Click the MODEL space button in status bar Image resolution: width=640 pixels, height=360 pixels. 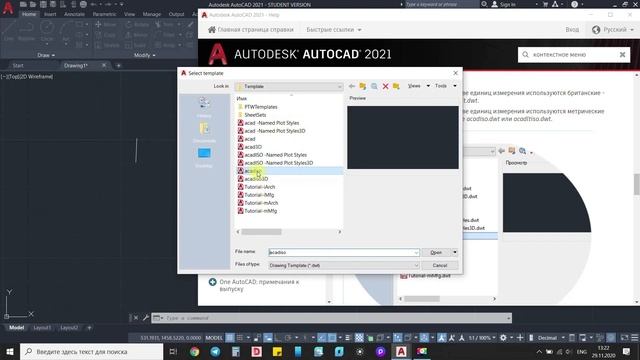tap(214, 338)
